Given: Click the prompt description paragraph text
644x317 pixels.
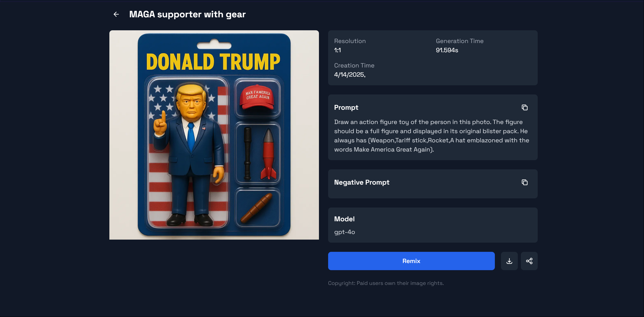Looking at the screenshot, I should pyautogui.click(x=432, y=136).
